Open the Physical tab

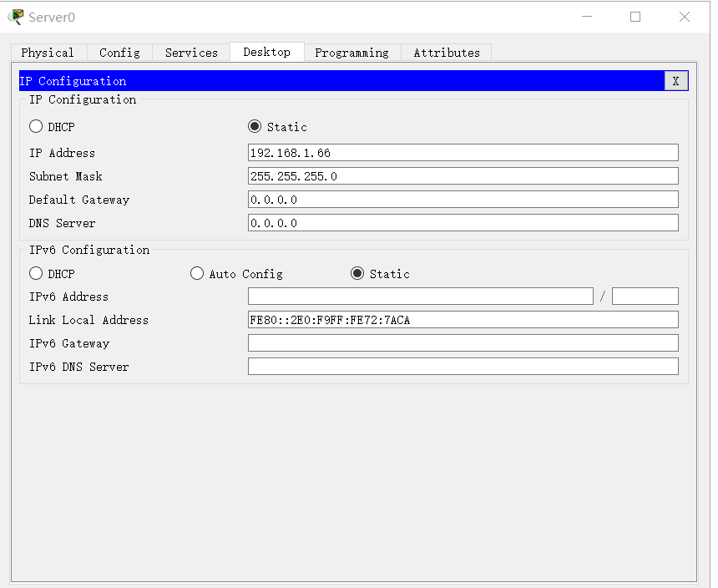point(48,53)
